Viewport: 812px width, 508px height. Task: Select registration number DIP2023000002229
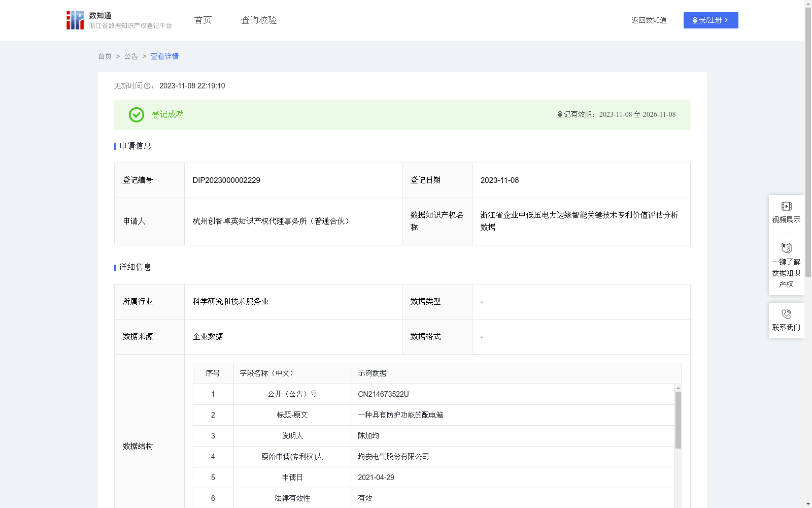point(226,180)
